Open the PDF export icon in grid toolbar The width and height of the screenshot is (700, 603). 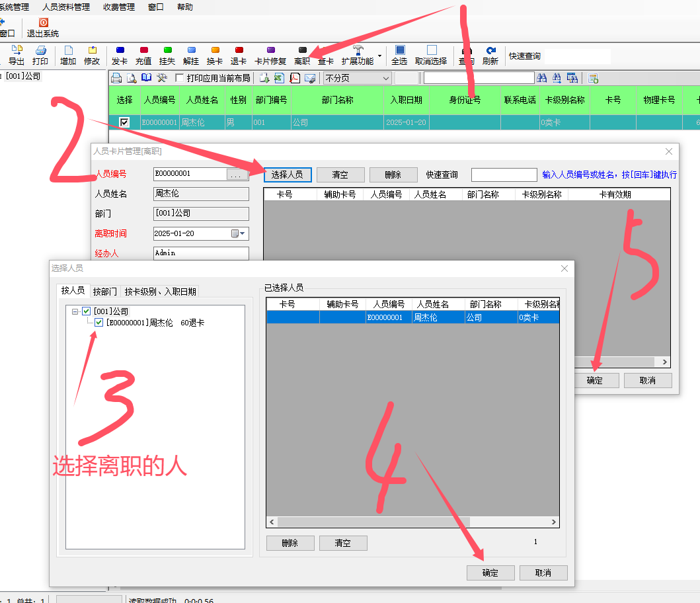click(294, 79)
